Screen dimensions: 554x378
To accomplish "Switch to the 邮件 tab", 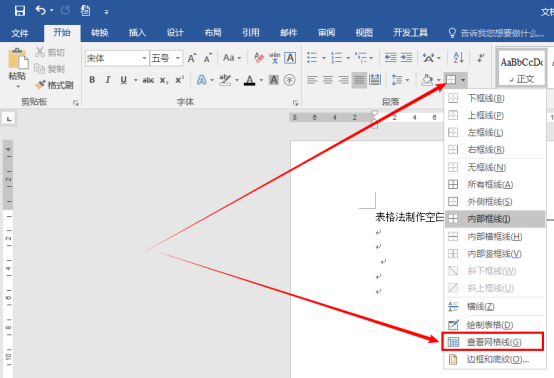I will (x=289, y=33).
